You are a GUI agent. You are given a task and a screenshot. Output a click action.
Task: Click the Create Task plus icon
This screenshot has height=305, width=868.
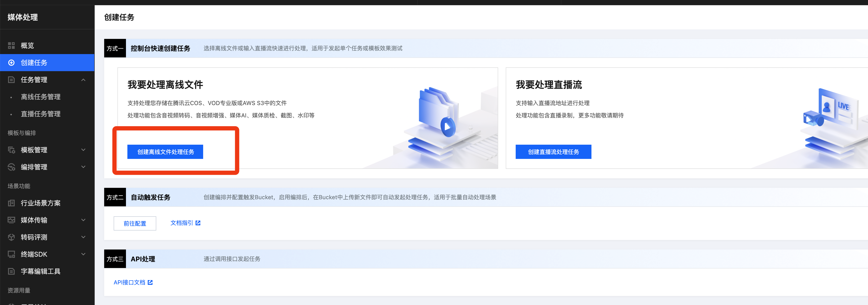point(11,63)
